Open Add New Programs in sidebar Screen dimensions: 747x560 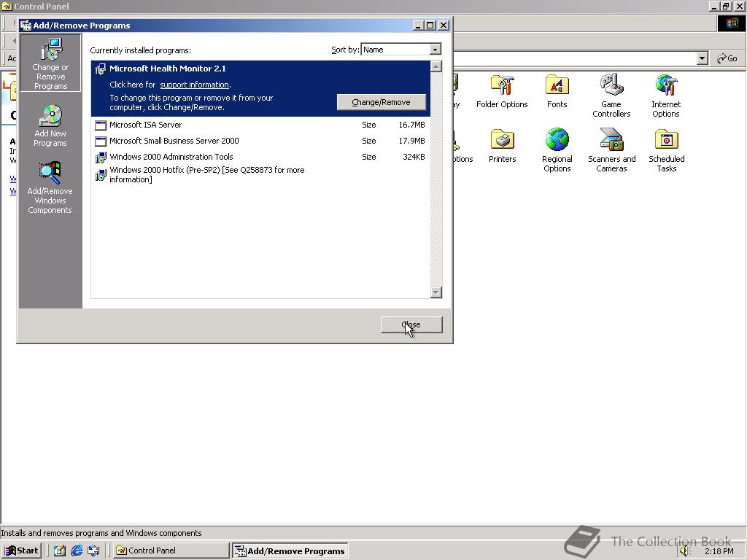[x=50, y=125]
